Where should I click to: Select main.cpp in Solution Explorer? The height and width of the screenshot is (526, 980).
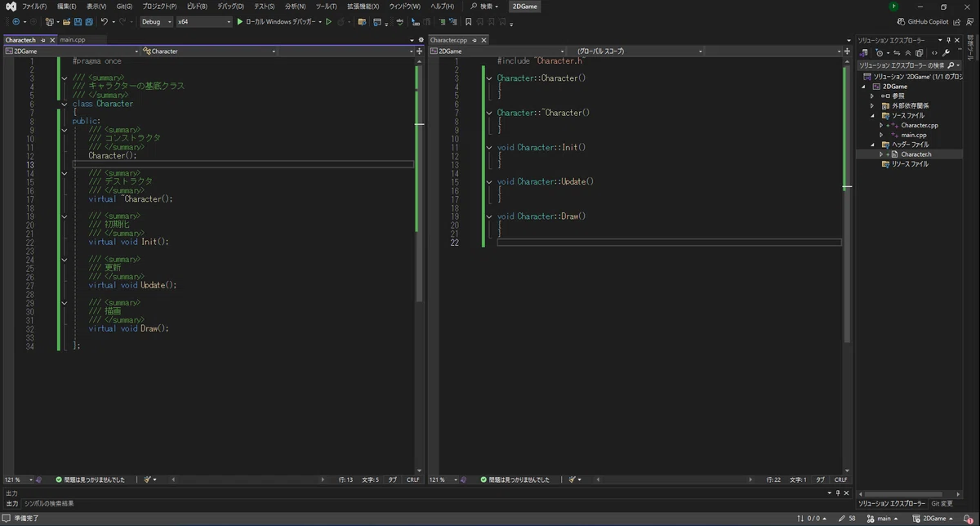[914, 135]
